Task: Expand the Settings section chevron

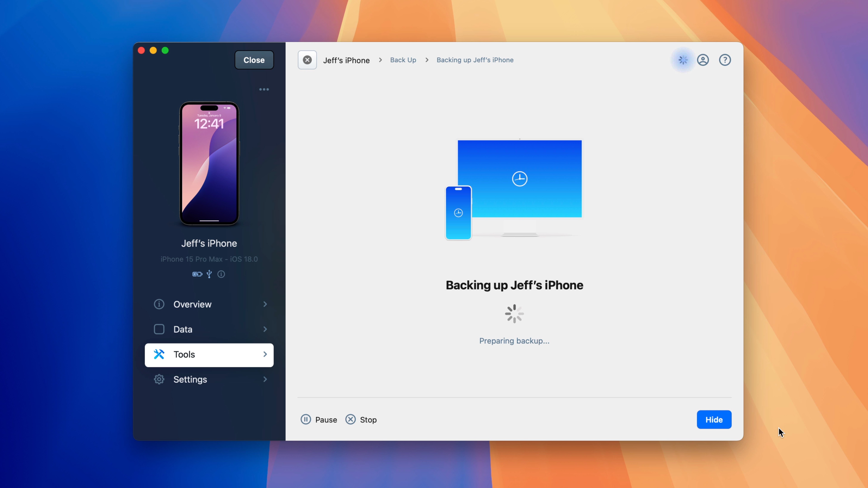Action: tap(265, 379)
